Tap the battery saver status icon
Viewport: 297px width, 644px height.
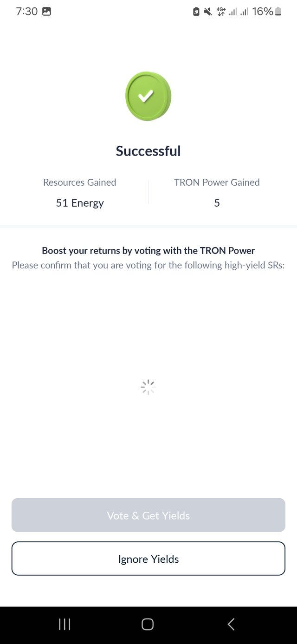click(196, 12)
